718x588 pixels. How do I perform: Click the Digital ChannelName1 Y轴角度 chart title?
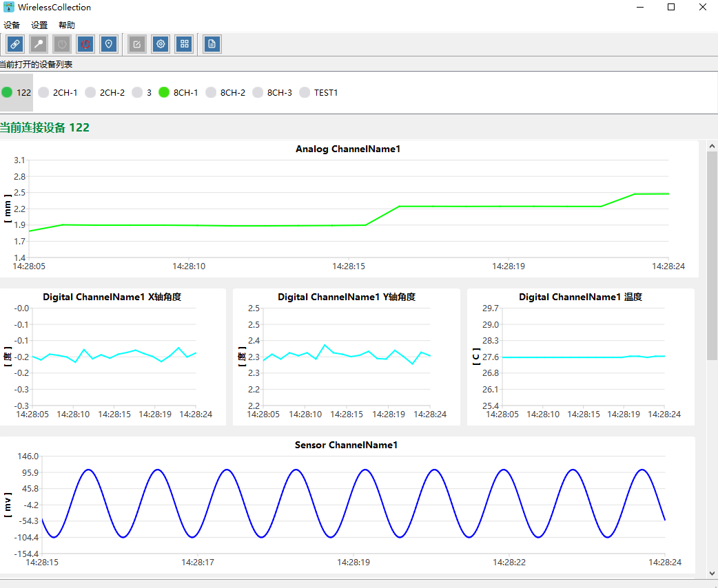tap(347, 297)
